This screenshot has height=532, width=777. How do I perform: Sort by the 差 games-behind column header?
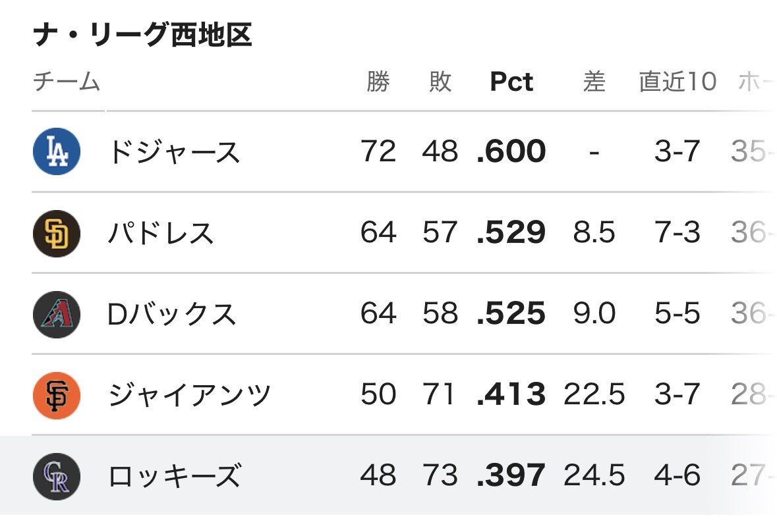(x=594, y=82)
